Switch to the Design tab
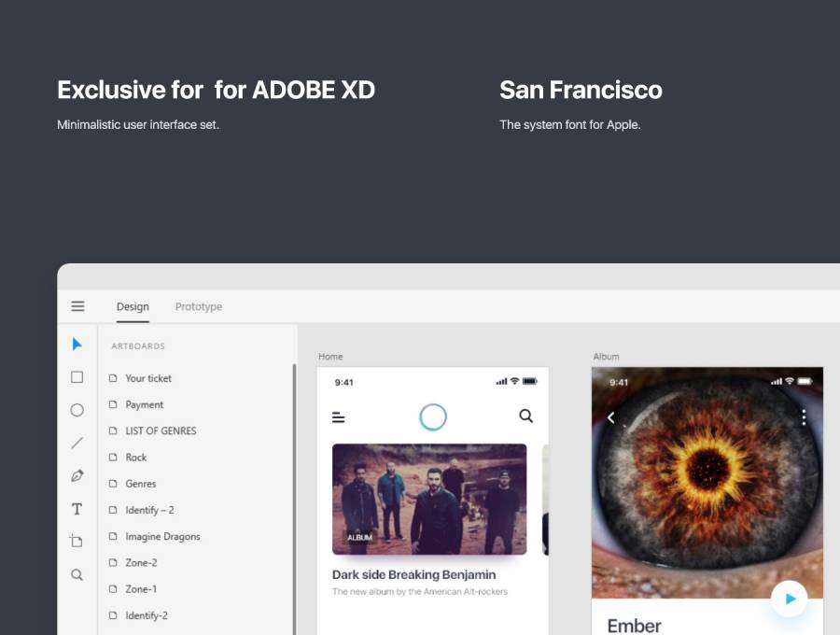The height and width of the screenshot is (635, 840). coord(133,307)
